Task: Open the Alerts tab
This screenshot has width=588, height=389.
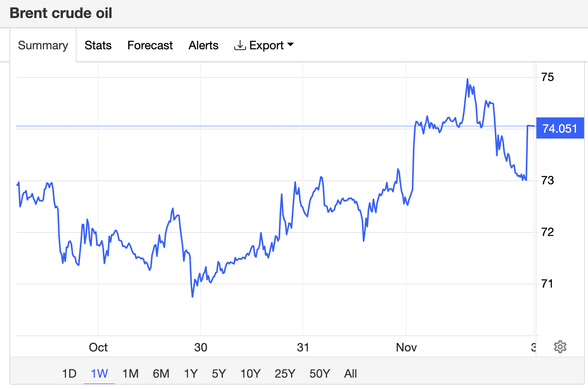Action: (203, 45)
